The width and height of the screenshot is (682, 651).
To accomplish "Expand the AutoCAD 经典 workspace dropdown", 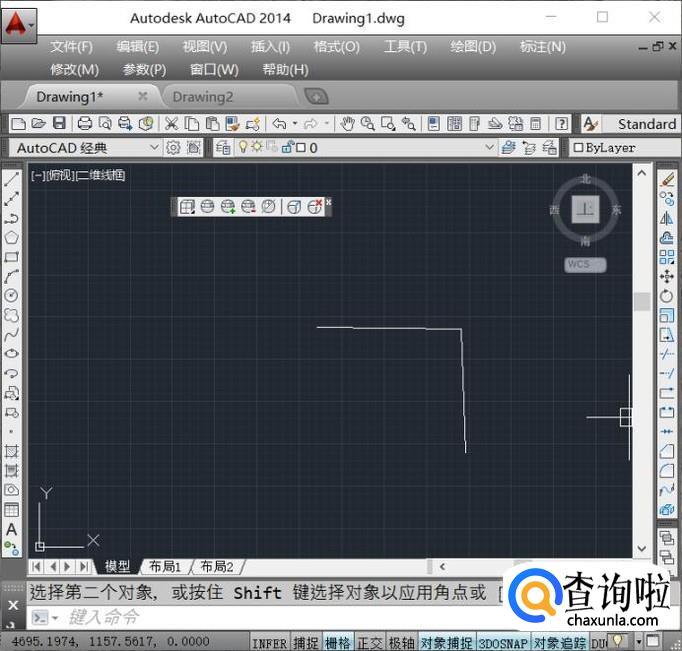I will click(x=154, y=148).
